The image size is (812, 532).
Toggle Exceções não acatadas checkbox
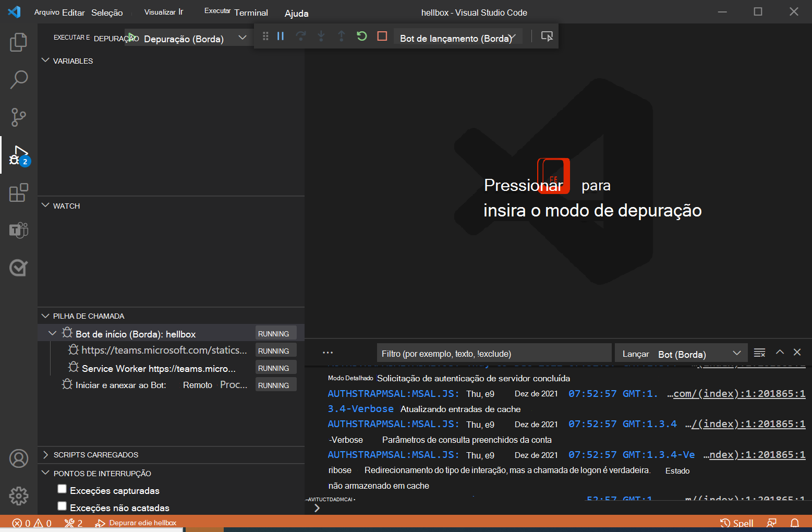[62, 506]
